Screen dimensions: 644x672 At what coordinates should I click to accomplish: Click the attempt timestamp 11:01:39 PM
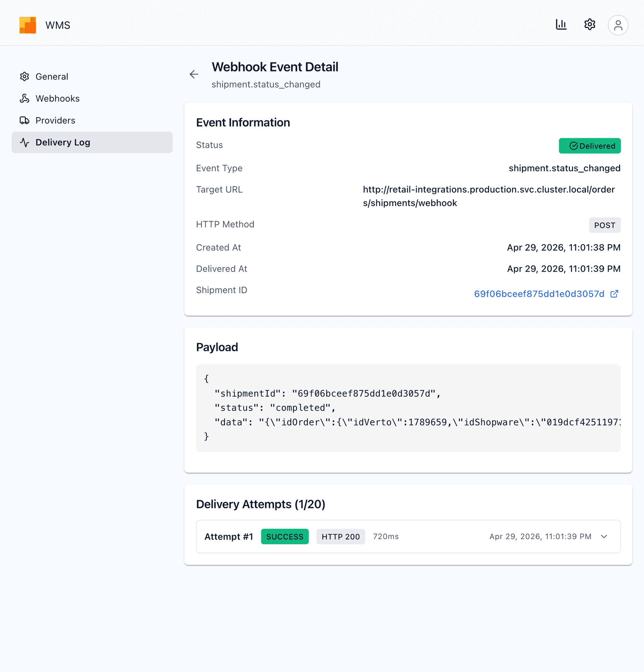point(540,536)
